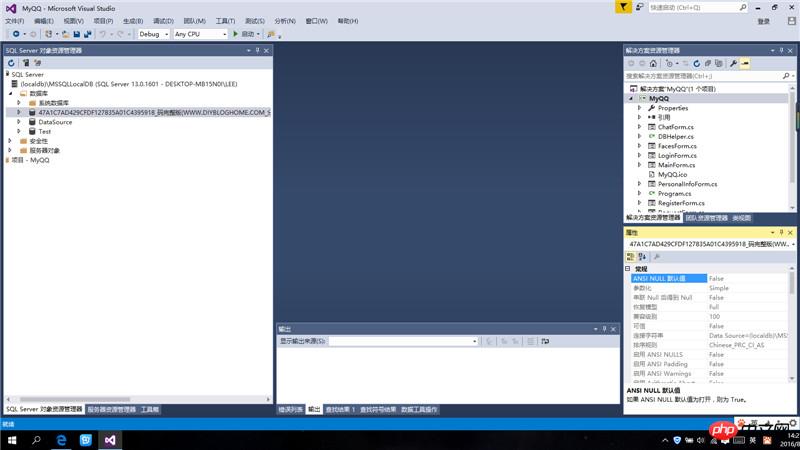Click the group-by icon in SQL Server Object Explorer
Image resolution: width=800 pixels, height=450 pixels.
pyautogui.click(x=38, y=63)
